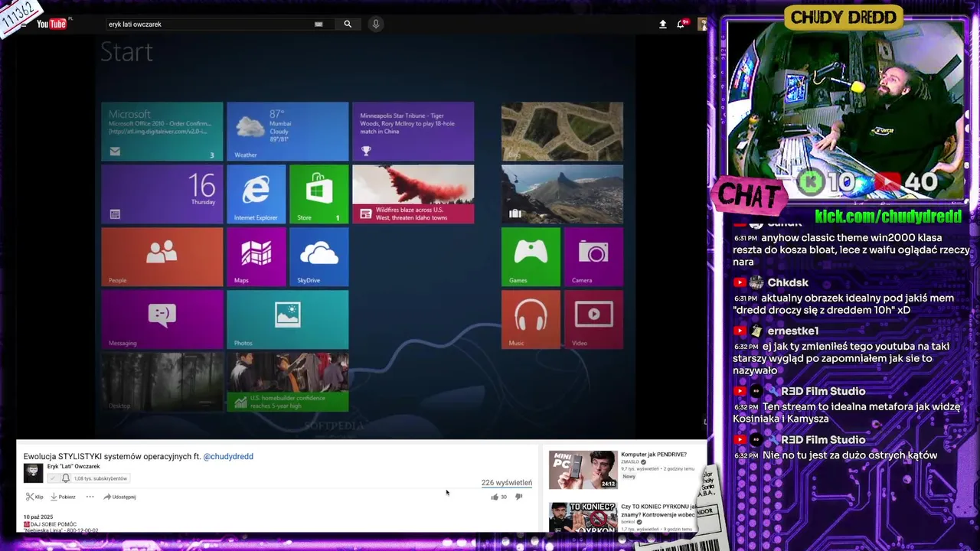The image size is (980, 551).
Task: Open the on-screen keyboard icon in search box
Action: pyautogui.click(x=318, y=24)
